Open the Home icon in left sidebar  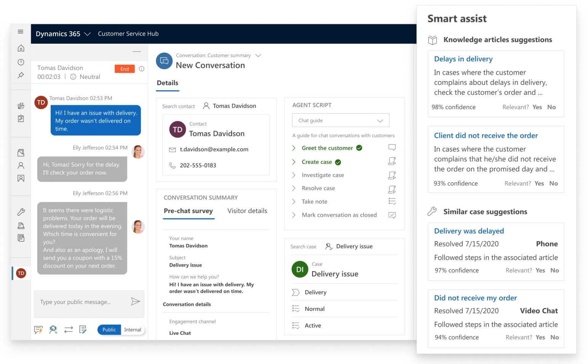21,48
